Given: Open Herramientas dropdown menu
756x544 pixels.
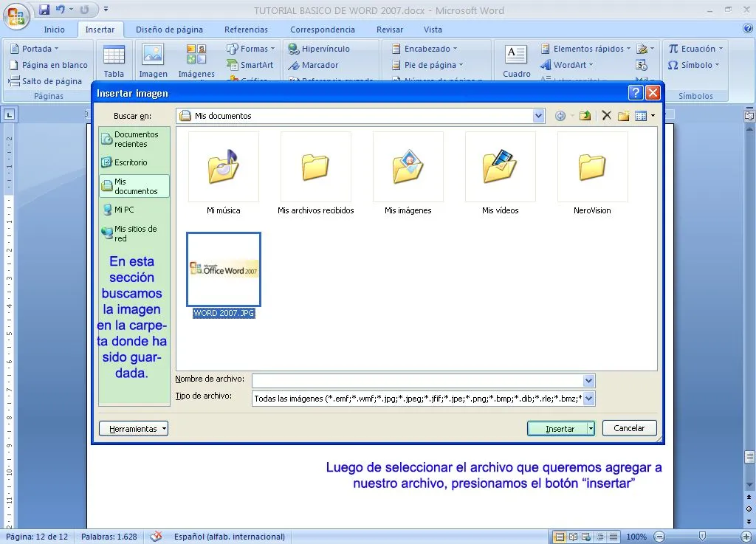Looking at the screenshot, I should click(x=134, y=428).
